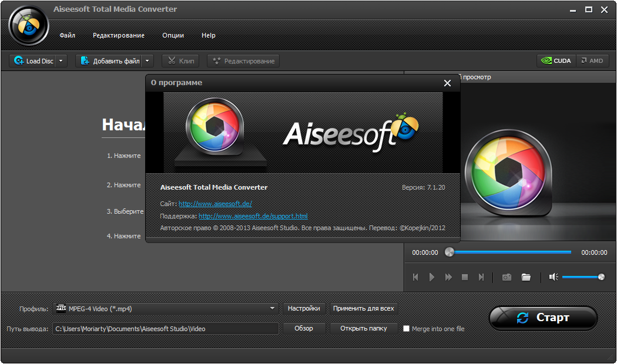Open the Добавить файл dropdown arrow
The width and height of the screenshot is (617, 364).
click(147, 61)
